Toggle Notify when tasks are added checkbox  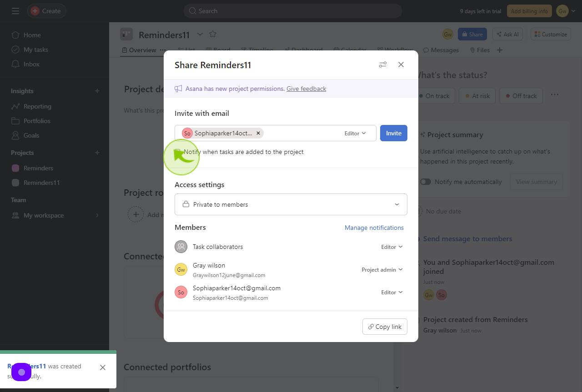point(178,152)
